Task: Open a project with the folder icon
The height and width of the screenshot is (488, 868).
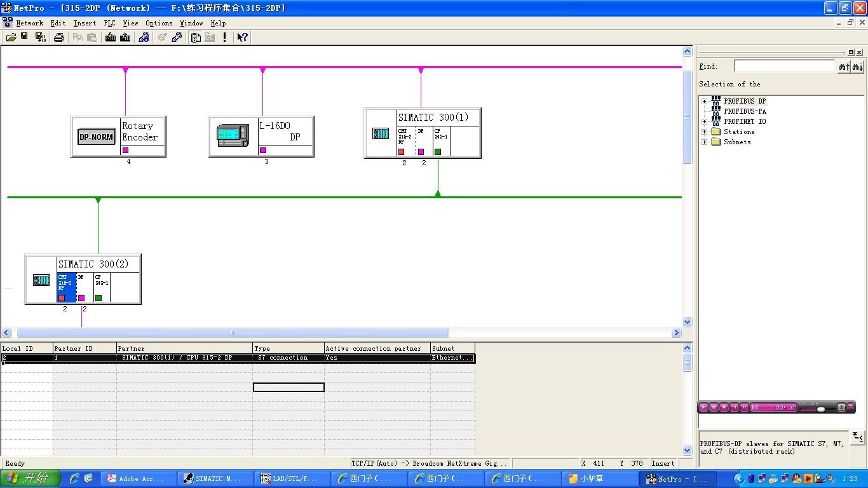Action: [11, 37]
